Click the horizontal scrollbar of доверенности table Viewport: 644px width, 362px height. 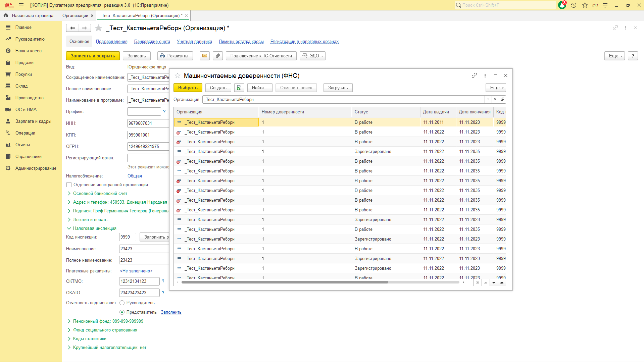[285, 282]
